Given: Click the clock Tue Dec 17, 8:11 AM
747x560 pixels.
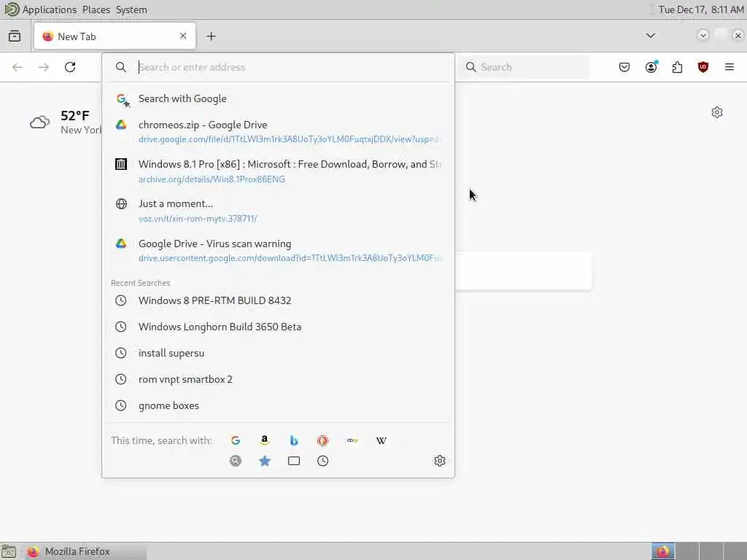Looking at the screenshot, I should pyautogui.click(x=701, y=9).
